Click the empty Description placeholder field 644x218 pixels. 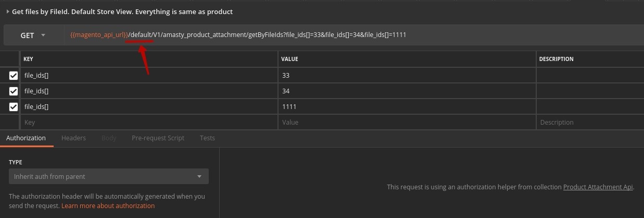588,123
